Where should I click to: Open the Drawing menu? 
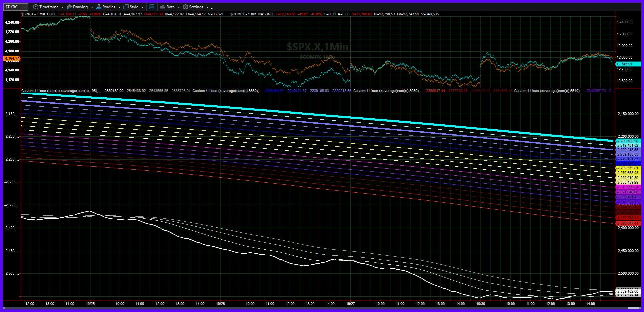pyautogui.click(x=80, y=7)
